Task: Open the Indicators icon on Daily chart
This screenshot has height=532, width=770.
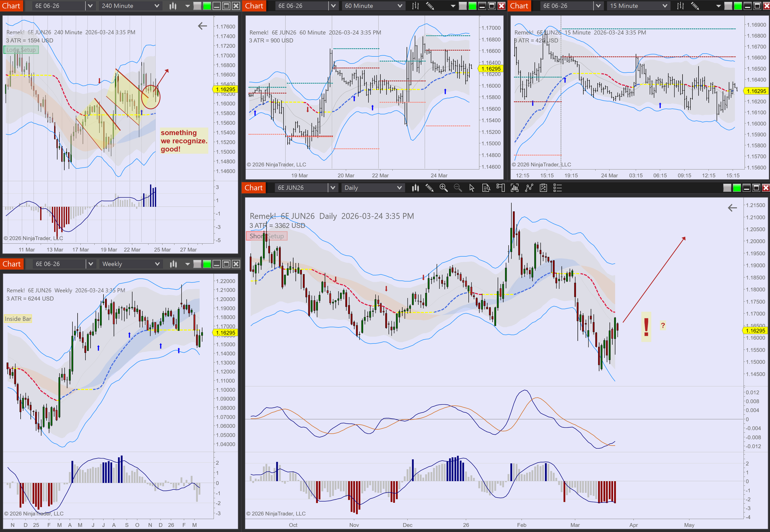Action: pos(515,188)
